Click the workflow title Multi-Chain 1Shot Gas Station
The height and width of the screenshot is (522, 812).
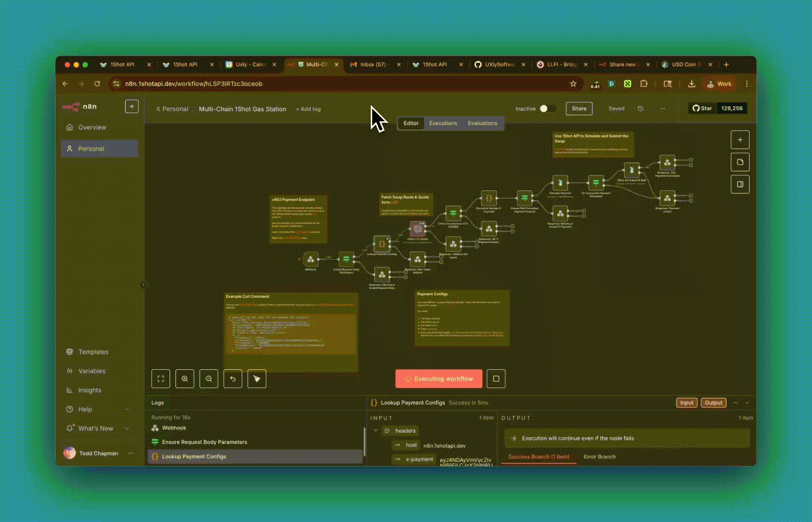[242, 109]
